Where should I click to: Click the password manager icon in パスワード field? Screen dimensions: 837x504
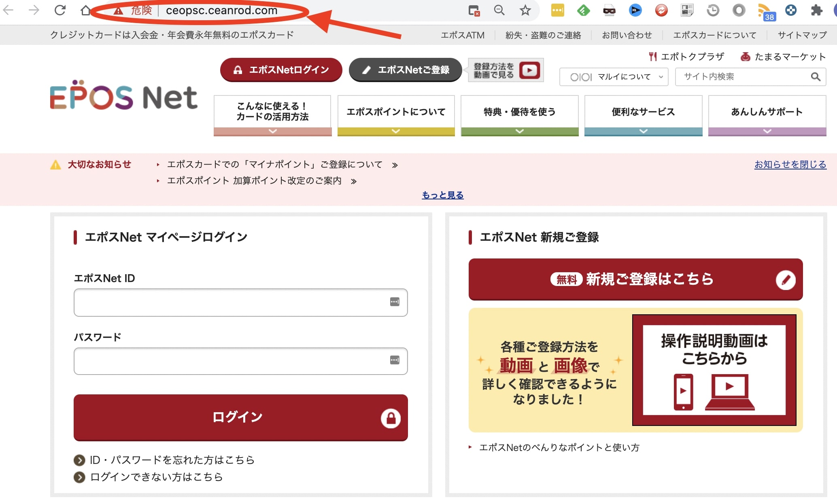[x=395, y=360]
